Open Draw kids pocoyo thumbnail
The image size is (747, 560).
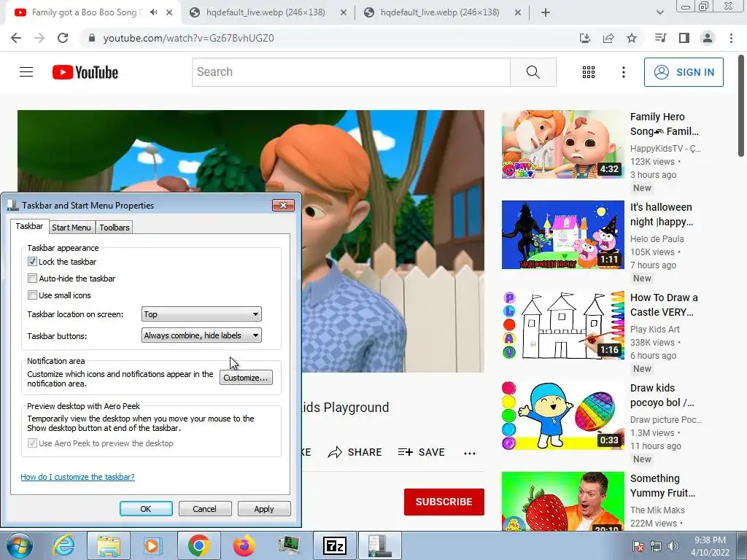click(x=562, y=416)
